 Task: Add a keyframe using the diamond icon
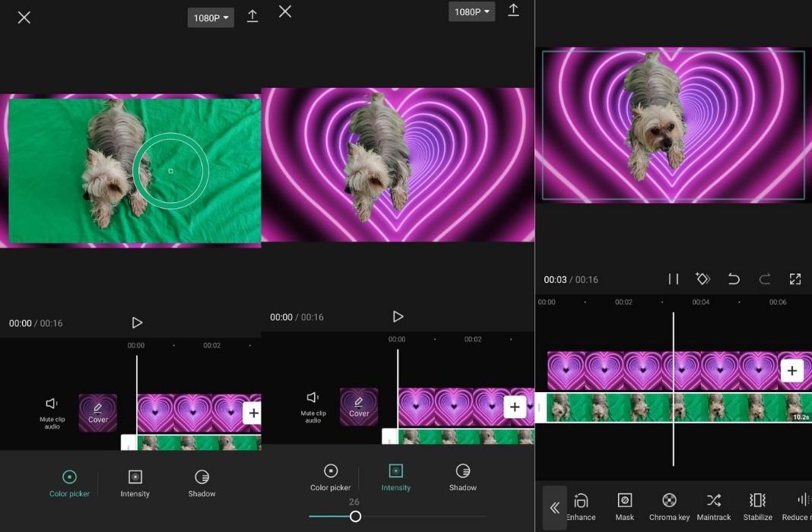point(703,279)
